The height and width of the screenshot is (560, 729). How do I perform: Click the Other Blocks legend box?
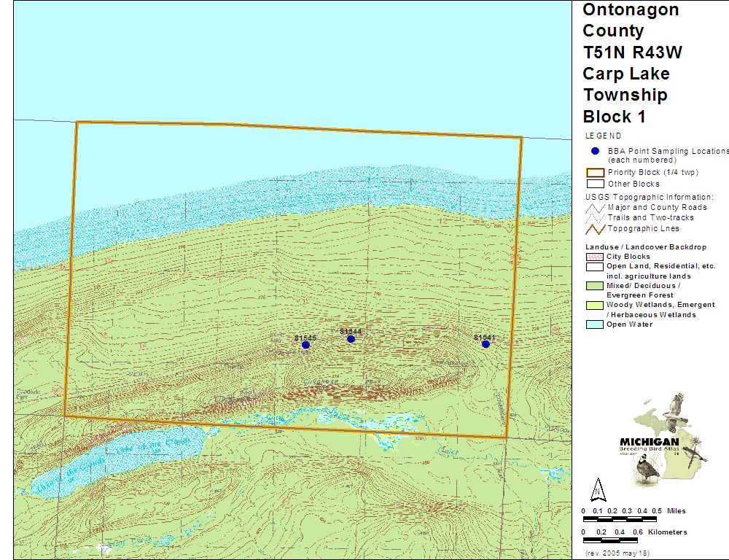pos(595,184)
